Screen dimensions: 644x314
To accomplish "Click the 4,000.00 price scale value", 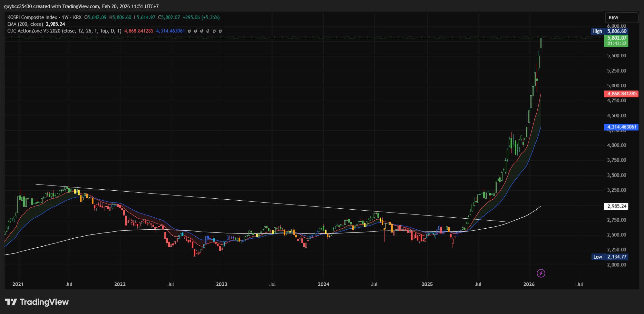I will [x=617, y=145].
